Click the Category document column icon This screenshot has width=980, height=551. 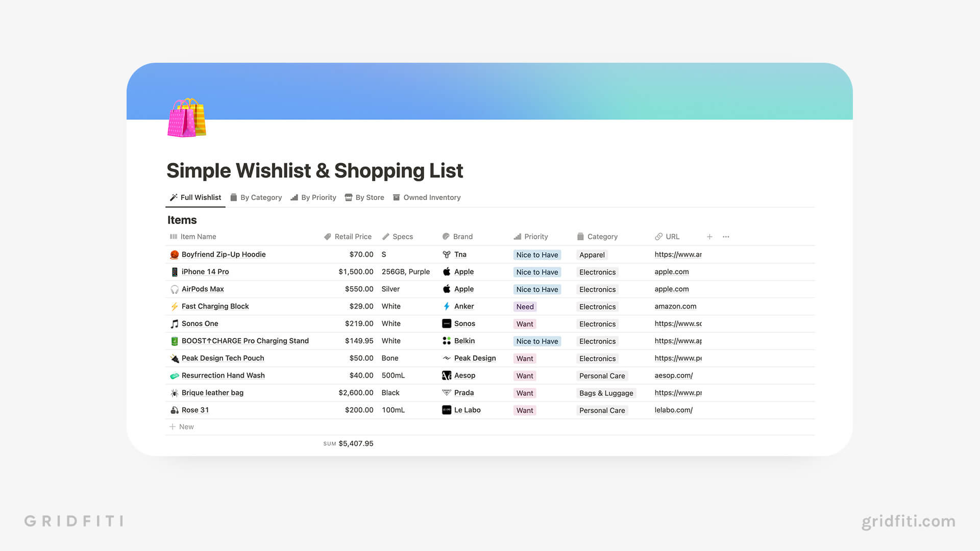[x=580, y=236]
